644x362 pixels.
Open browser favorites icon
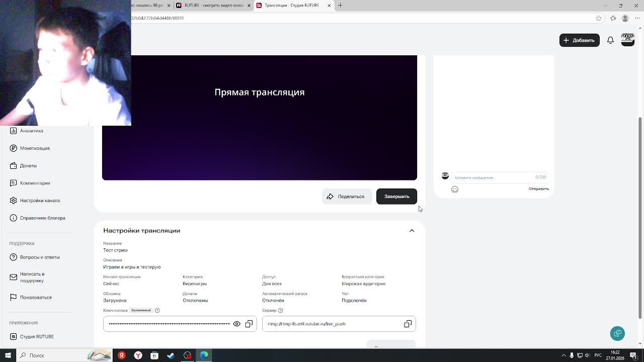click(613, 18)
